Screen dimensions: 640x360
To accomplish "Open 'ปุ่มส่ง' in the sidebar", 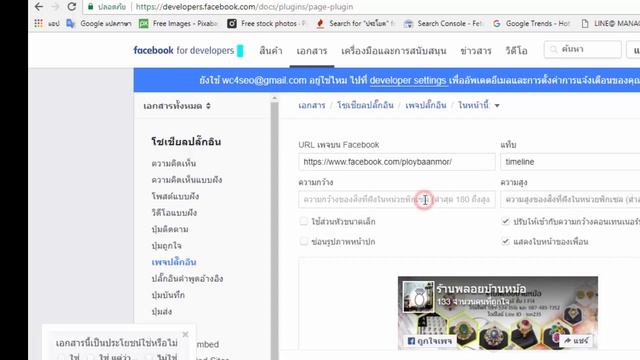I will pyautogui.click(x=162, y=311).
